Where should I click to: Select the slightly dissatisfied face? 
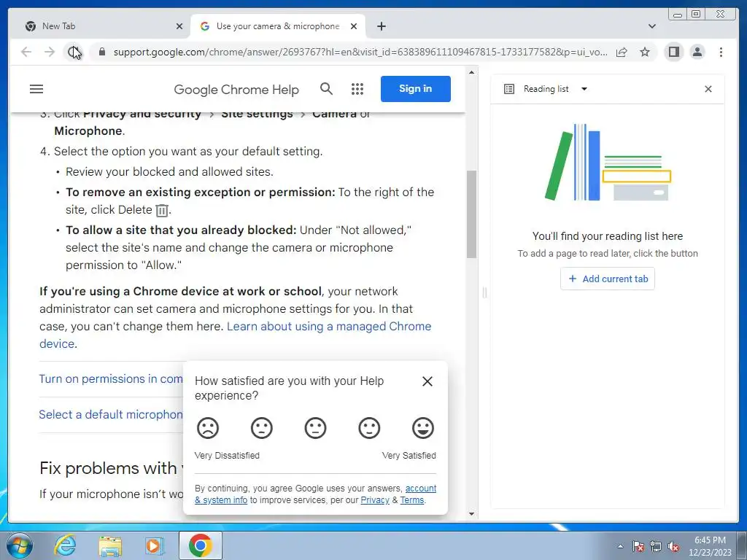pyautogui.click(x=262, y=427)
